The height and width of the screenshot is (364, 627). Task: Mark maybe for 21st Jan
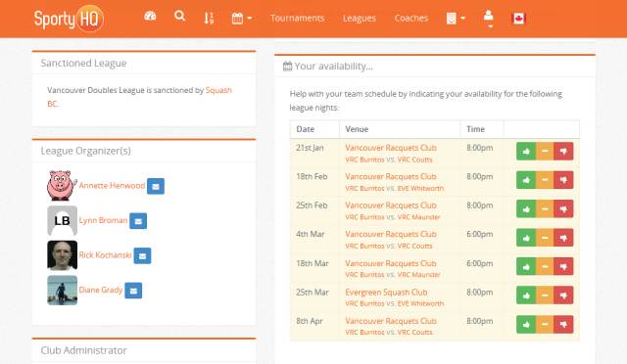pyautogui.click(x=545, y=151)
